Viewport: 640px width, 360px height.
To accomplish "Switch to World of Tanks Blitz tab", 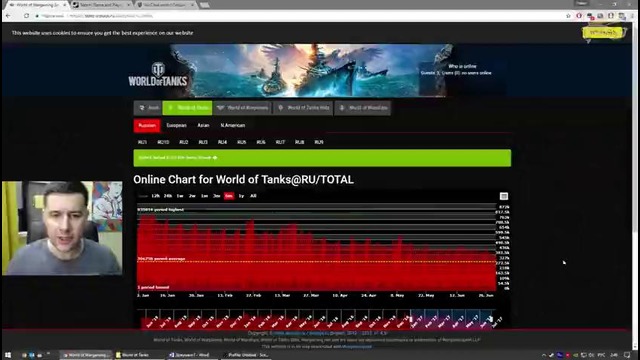I will click(303, 108).
